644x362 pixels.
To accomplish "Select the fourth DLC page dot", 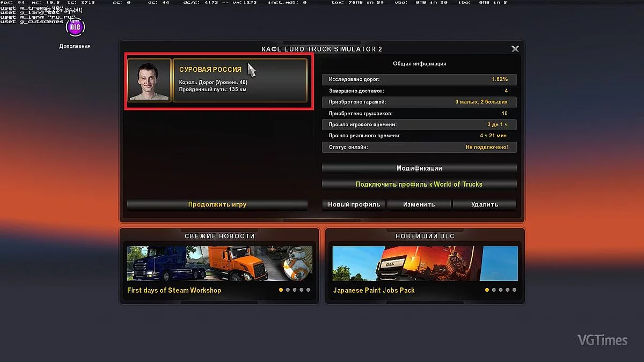I will tap(508, 290).
